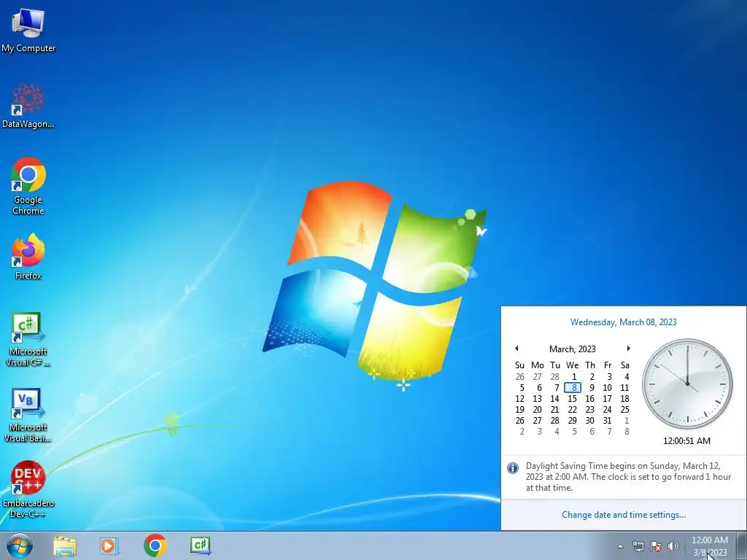Select March 17 in the calendar
This screenshot has height=560, width=747.
click(x=608, y=399)
